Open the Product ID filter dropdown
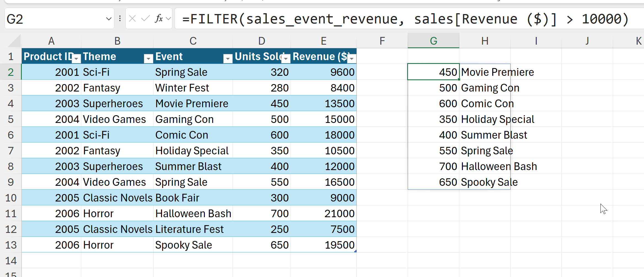Screen dimensions: 644x277 [x=76, y=58]
